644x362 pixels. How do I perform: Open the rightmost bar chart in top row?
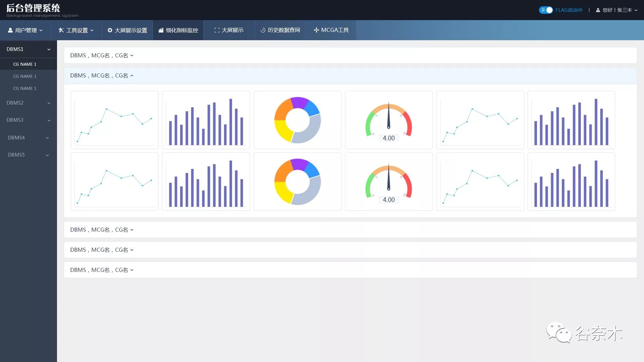[571, 120]
